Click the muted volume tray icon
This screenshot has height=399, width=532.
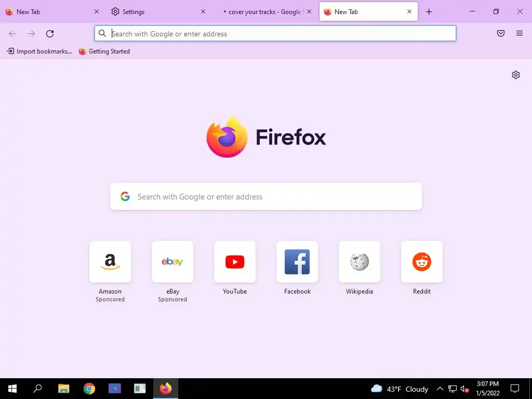[465, 389]
